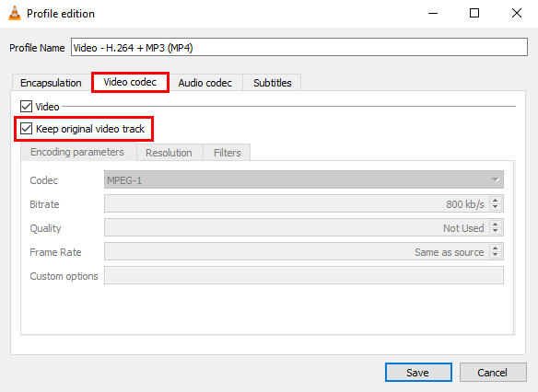Raise Quality using the up arrow
This screenshot has height=392, width=538.
(495, 225)
